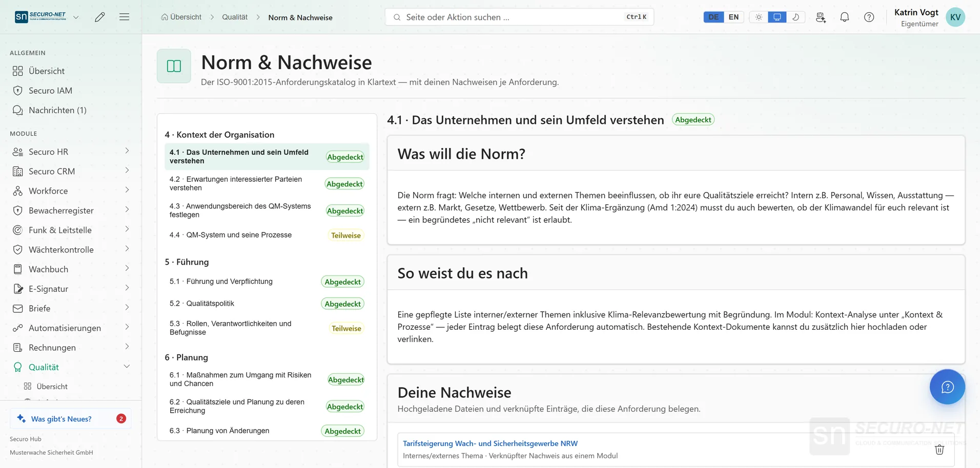Select the system theme monitor toggle
Viewport: 980px width, 468px height.
(x=777, y=17)
